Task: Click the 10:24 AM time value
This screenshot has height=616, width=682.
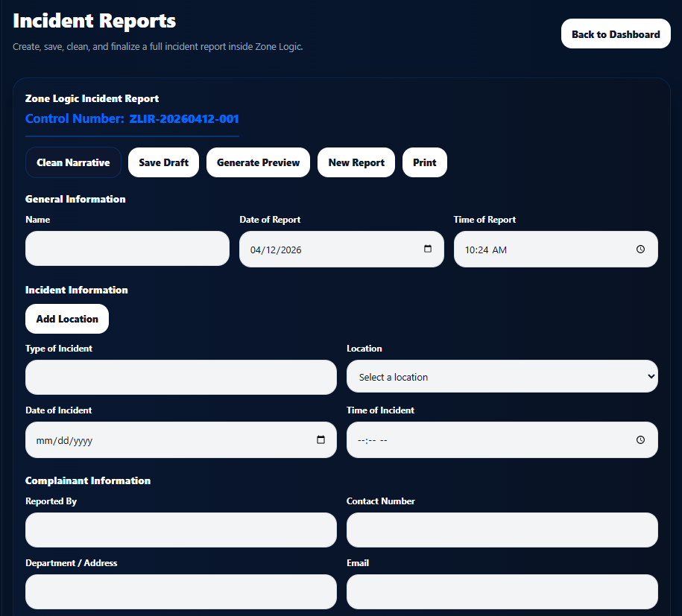Action: [485, 250]
